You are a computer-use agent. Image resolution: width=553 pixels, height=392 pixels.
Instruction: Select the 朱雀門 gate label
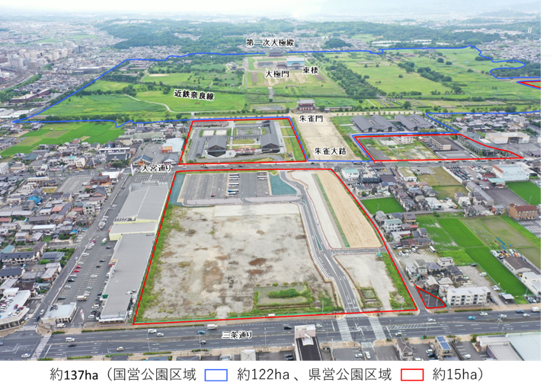click(x=311, y=119)
